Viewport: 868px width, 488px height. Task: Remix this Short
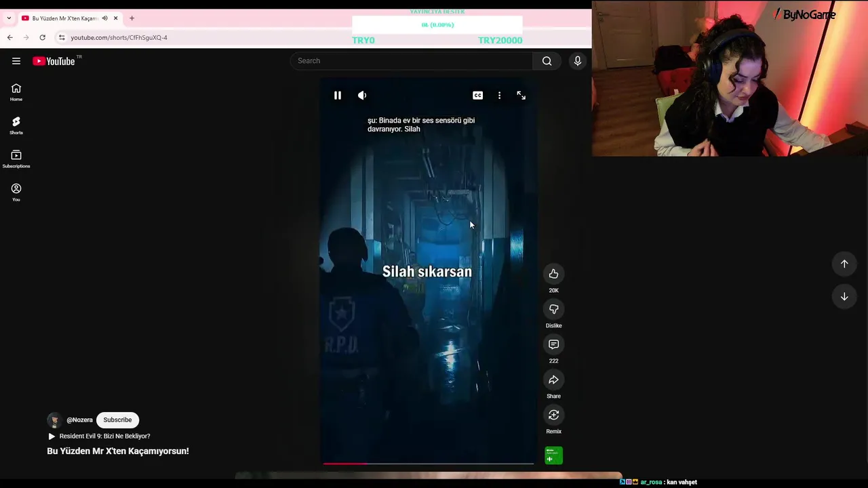[554, 415]
